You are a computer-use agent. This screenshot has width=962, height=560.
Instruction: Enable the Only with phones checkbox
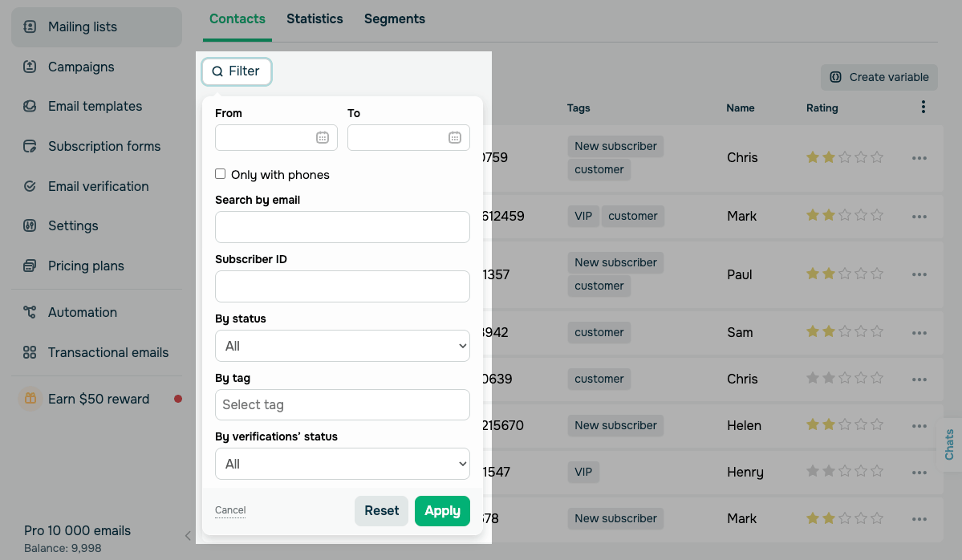[221, 174]
